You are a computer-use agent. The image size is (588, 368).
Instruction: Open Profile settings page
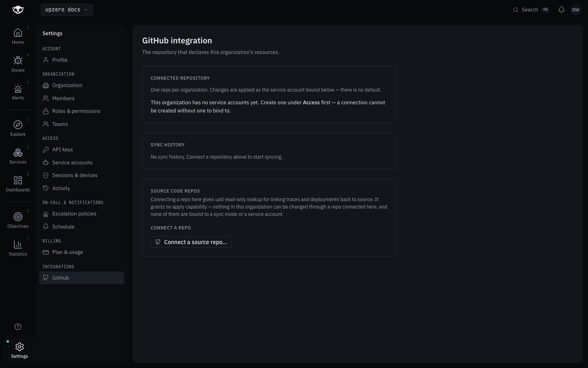[x=82, y=60]
